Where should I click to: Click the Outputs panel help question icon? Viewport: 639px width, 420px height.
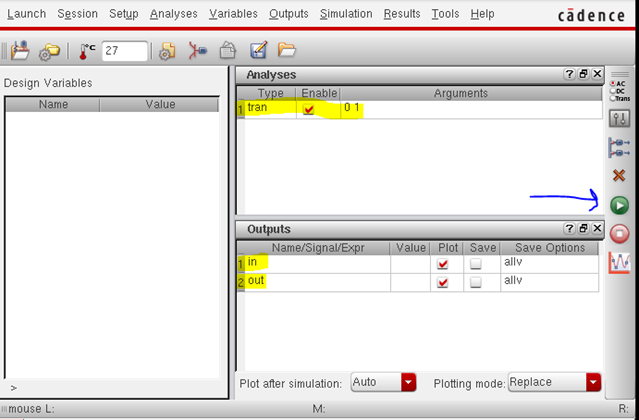(x=569, y=229)
